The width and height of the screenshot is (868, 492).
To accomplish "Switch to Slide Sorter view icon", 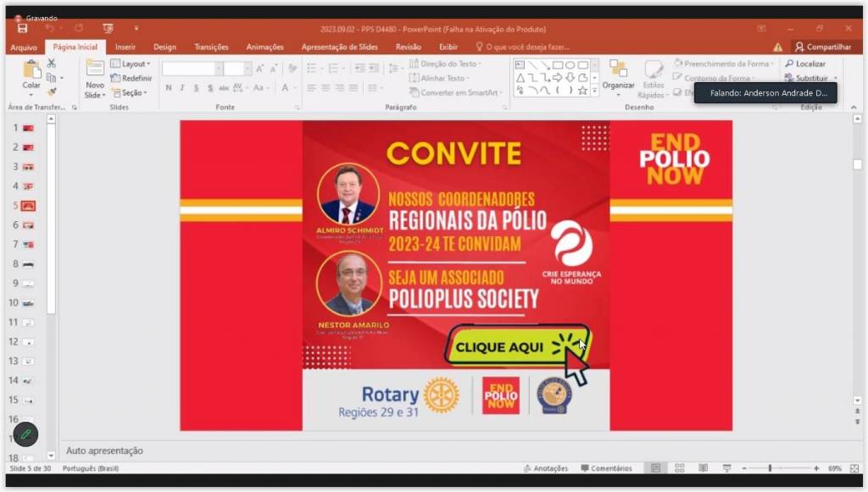I will coord(679,468).
